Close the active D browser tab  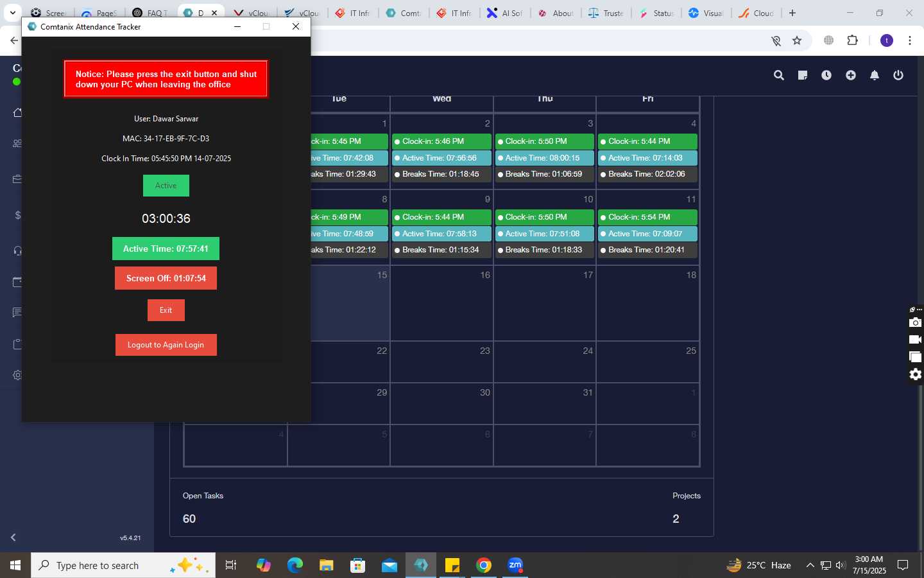click(x=214, y=13)
